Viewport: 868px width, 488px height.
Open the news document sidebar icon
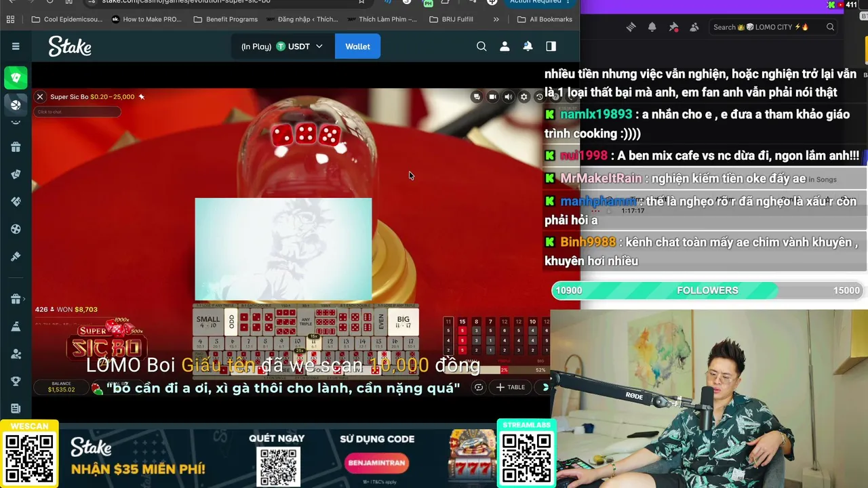pyautogui.click(x=16, y=408)
